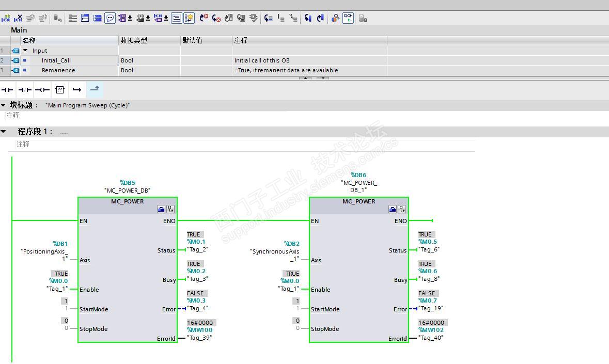Viewport: 609px width, 364px height.
Task: Click the magnifier call-structure icon
Action: click(335, 18)
